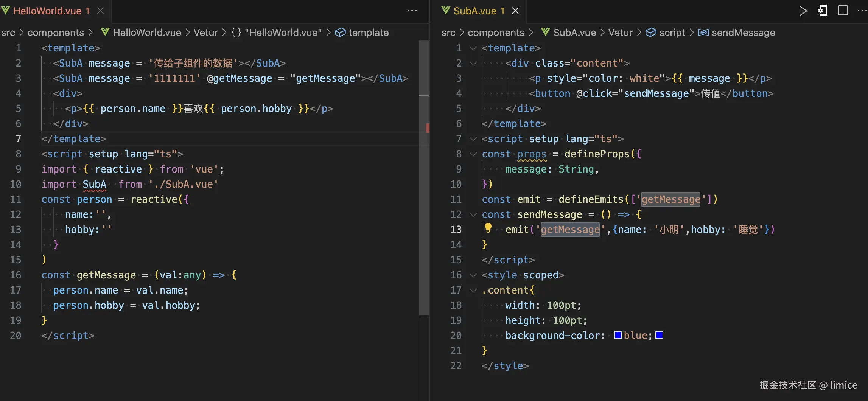Click 'background-color' property in SubA.vue styles
This screenshot has height=401, width=868.
[552, 336]
